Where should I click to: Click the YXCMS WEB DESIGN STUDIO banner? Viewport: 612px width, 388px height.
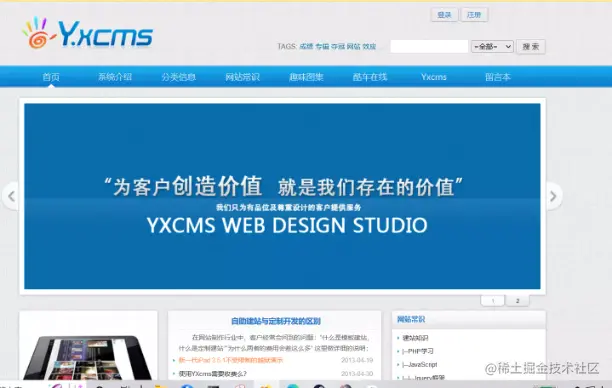(x=282, y=196)
